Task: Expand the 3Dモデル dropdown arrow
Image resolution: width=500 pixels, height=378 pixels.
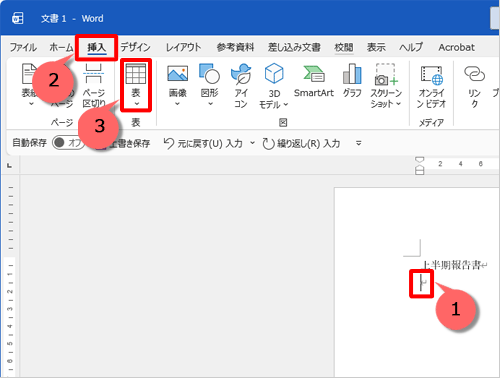Action: tap(286, 105)
